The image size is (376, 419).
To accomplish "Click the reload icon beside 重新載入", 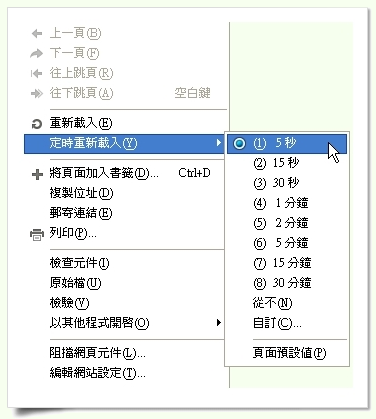I will click(x=37, y=124).
